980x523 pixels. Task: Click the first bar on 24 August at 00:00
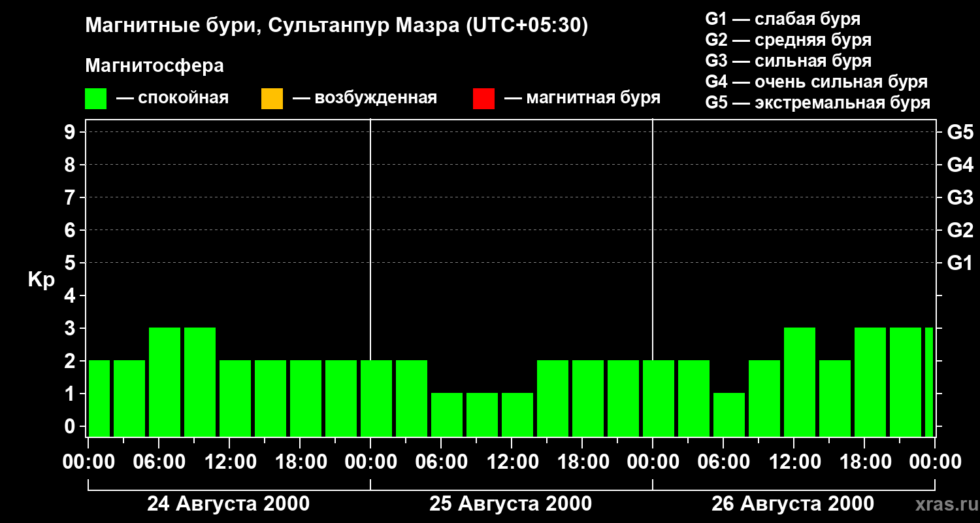point(99,398)
